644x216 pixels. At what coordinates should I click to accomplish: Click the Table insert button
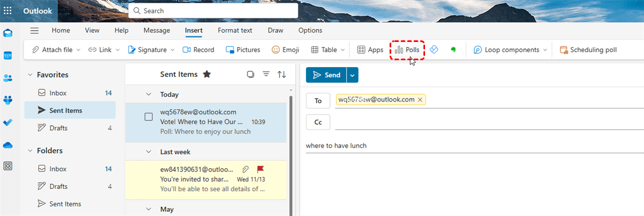[x=324, y=49]
